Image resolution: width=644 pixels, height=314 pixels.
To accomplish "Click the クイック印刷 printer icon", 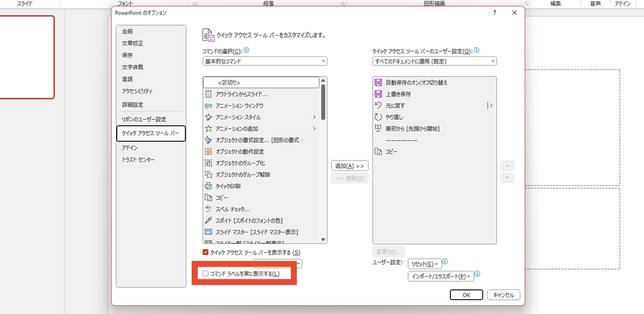I will tap(208, 186).
